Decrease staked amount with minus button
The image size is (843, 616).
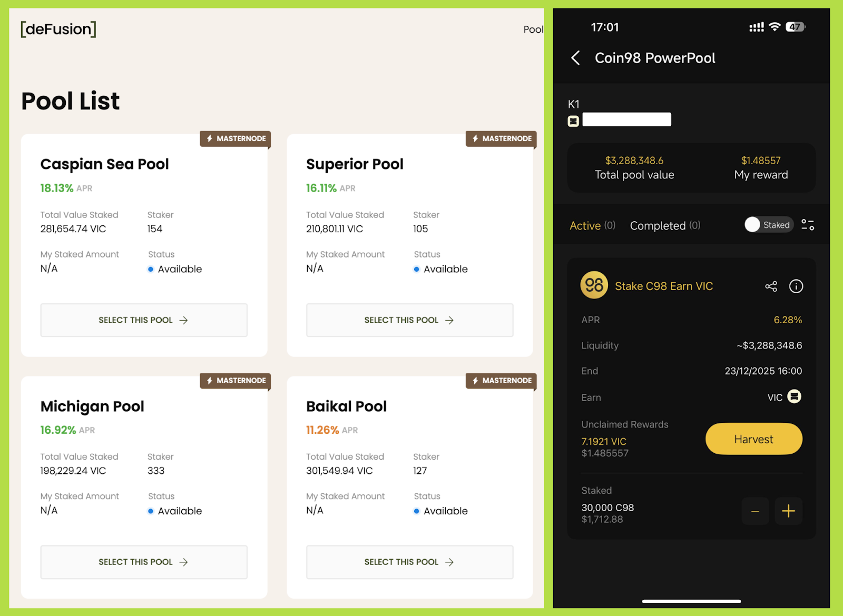click(755, 511)
